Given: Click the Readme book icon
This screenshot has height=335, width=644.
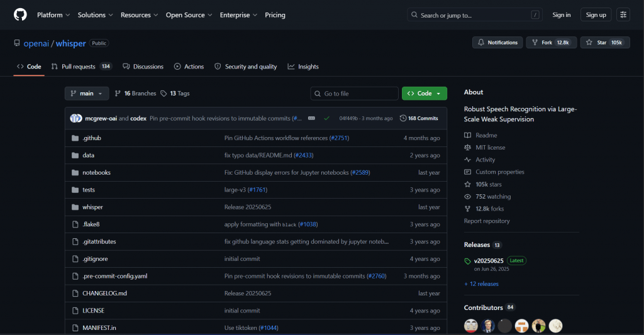Looking at the screenshot, I should [467, 135].
